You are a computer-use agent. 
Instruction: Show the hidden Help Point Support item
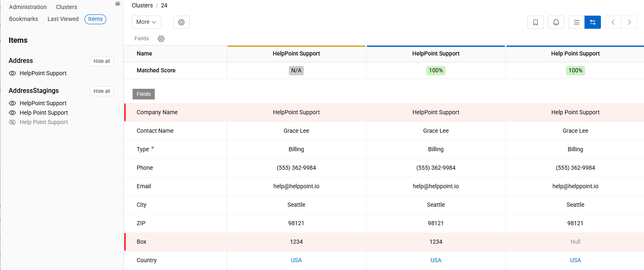point(12,122)
